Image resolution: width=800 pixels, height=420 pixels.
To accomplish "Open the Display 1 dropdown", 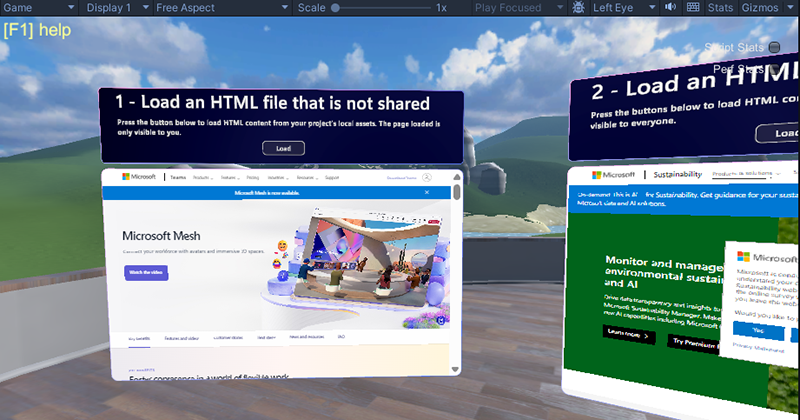I will coord(117,8).
